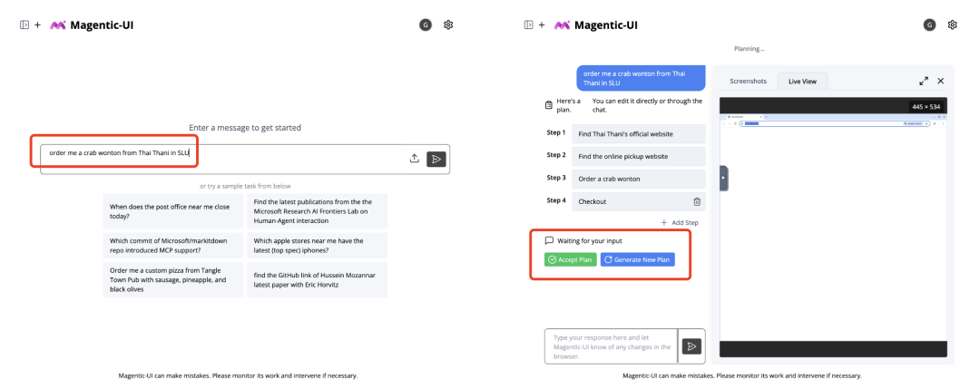Click the Step 1 label

click(x=555, y=132)
